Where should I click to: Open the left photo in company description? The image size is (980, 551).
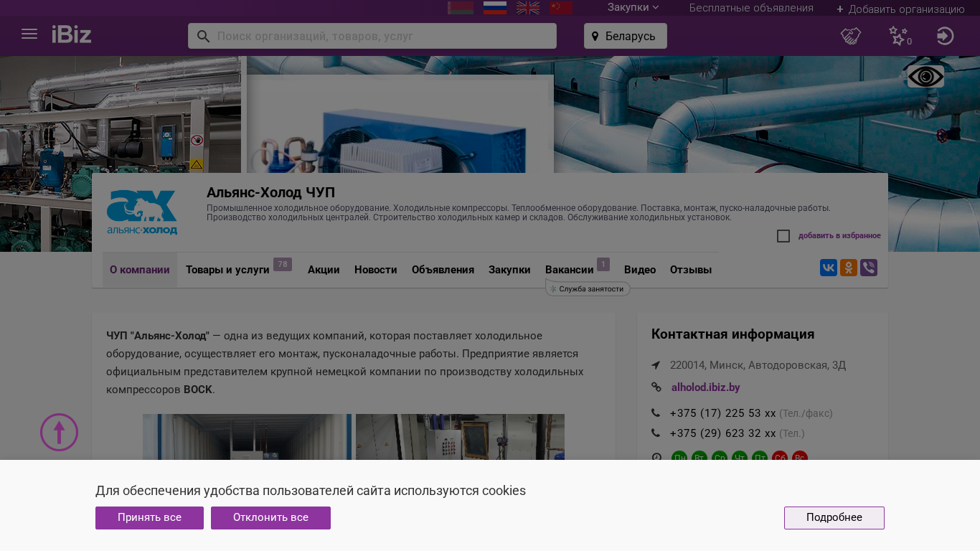(247, 437)
